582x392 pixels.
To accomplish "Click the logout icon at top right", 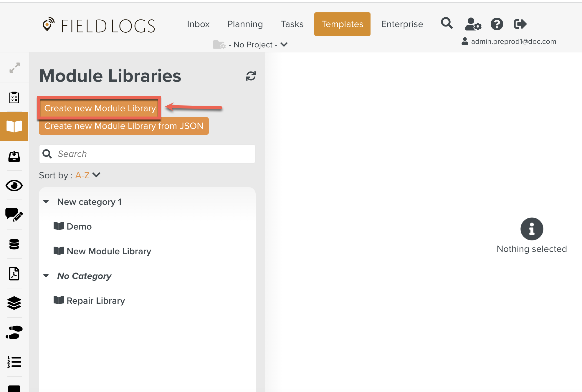I will click(520, 24).
